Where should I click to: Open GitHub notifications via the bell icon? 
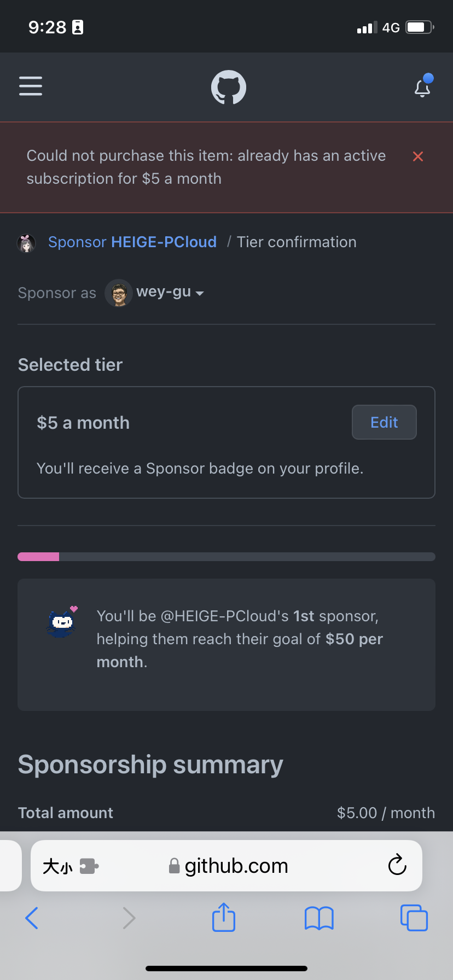[x=422, y=89]
